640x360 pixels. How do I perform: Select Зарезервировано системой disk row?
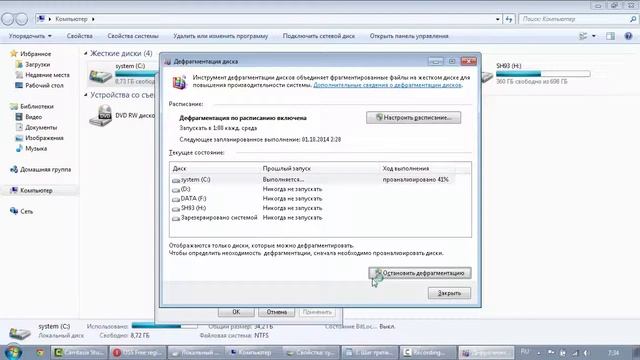point(313,218)
